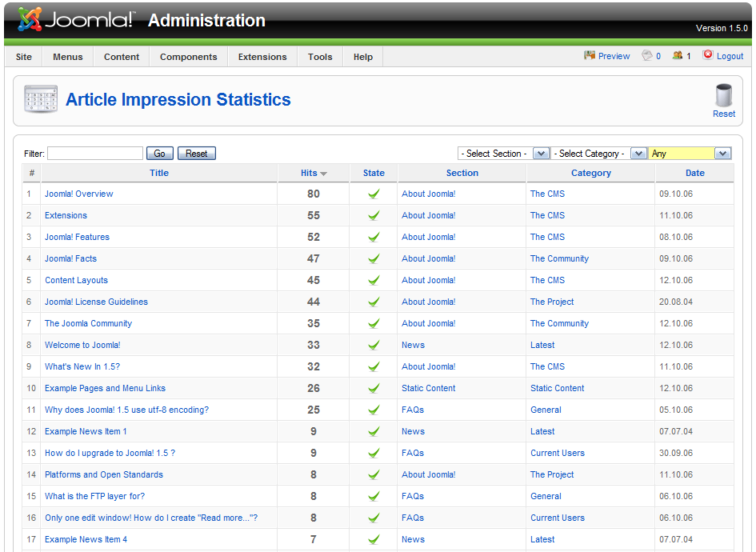Screen dimensions: 756x552
Task: Open the Welcome to Joomla! article
Action: click(x=82, y=345)
